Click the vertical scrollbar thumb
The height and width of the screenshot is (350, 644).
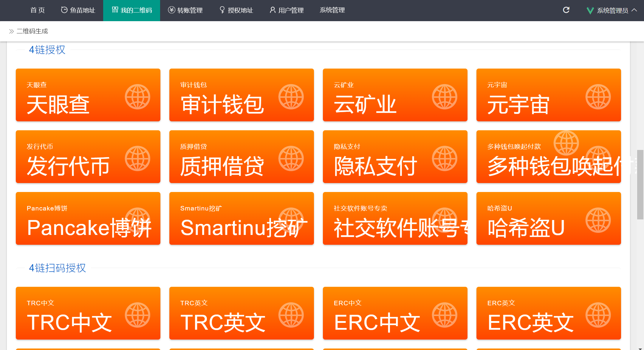tap(640, 185)
